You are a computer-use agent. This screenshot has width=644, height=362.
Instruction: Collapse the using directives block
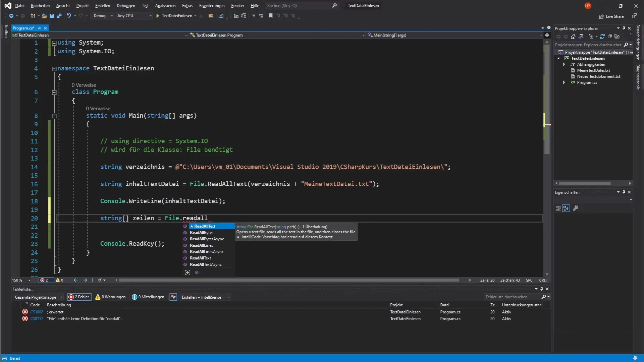click(54, 43)
